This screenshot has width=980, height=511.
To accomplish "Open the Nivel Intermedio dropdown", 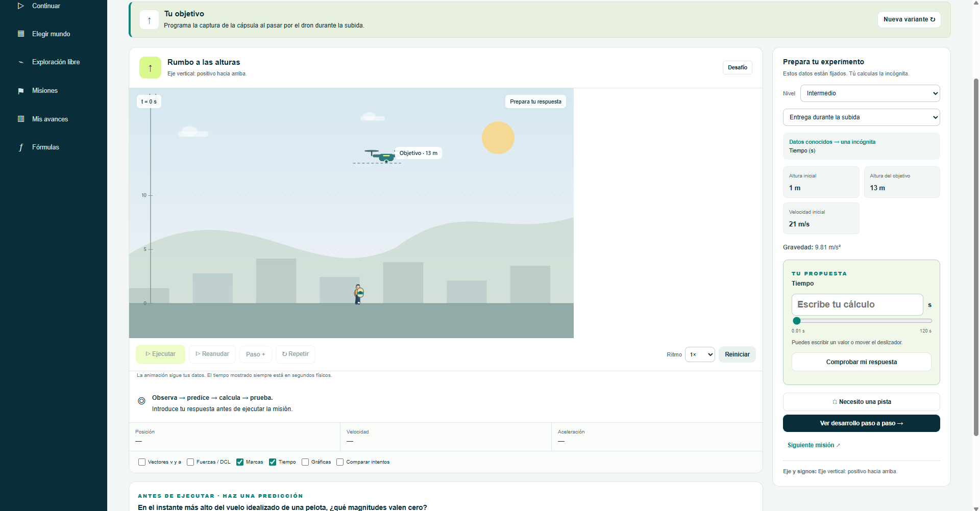I will click(870, 93).
